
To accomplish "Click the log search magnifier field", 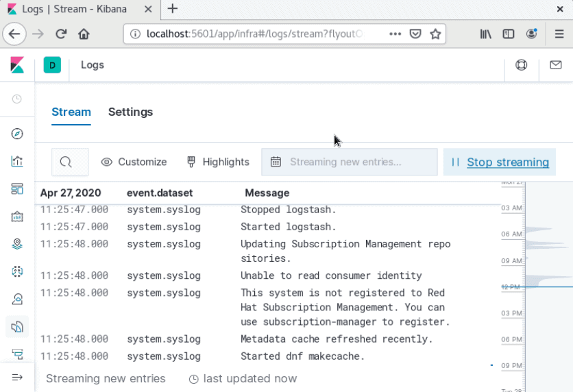I will coord(70,162).
